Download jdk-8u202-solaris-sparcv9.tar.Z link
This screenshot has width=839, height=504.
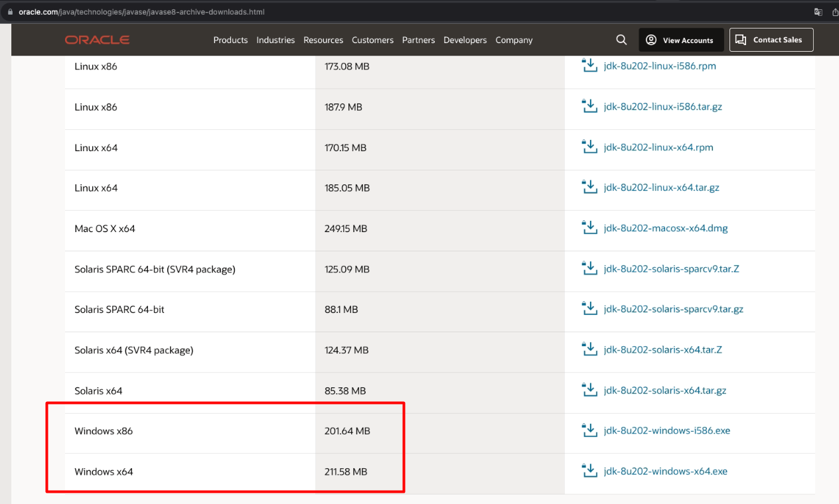click(672, 269)
